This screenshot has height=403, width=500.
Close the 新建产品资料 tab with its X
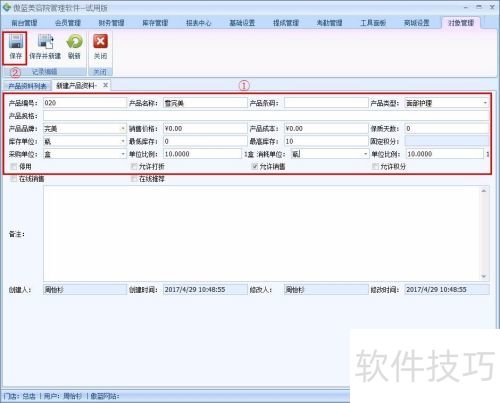coord(105,85)
